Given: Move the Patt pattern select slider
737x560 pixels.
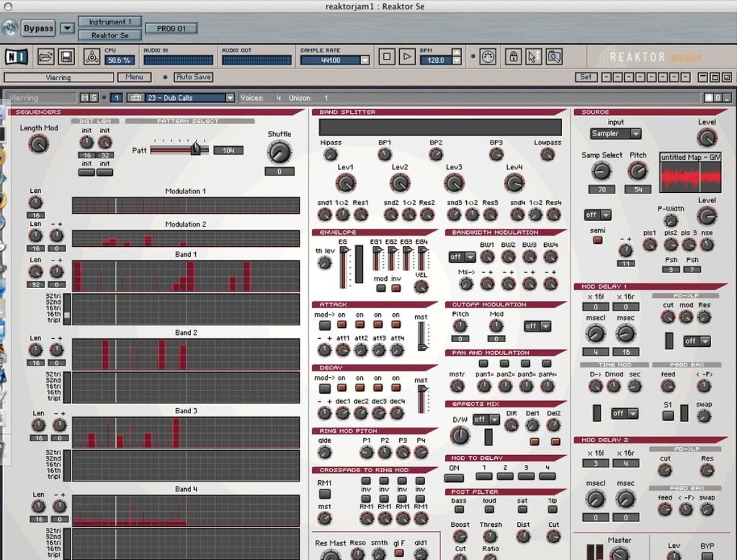Looking at the screenshot, I should [194, 149].
